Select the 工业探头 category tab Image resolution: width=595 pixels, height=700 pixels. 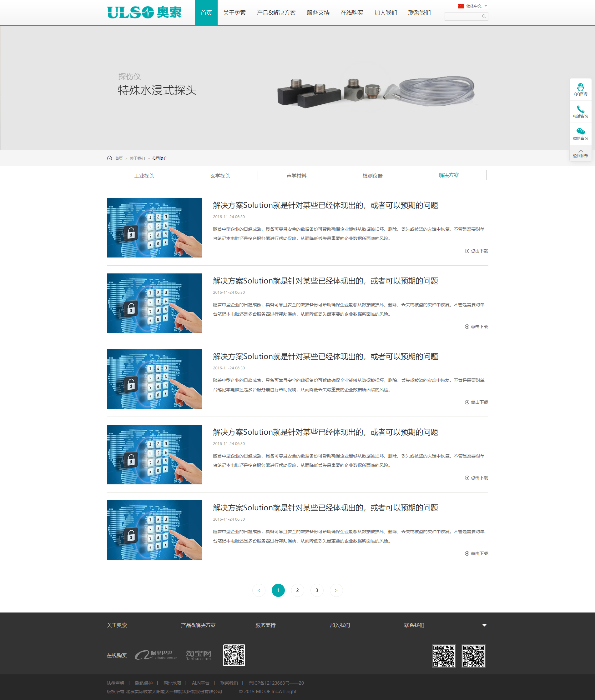click(x=144, y=176)
